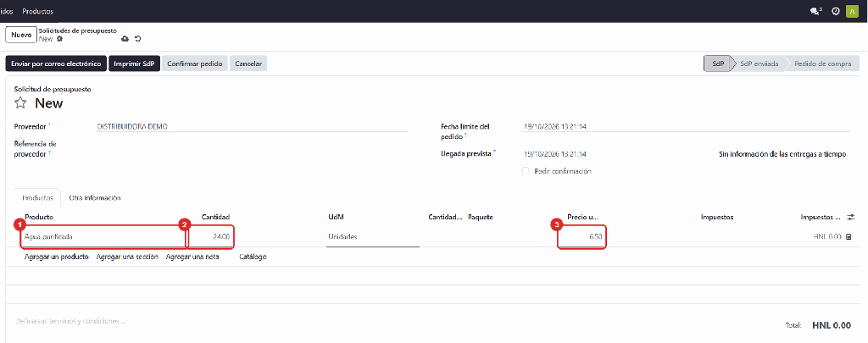This screenshot has height=343, width=868.
Task: Click the discard changes undo icon
Action: [138, 39]
